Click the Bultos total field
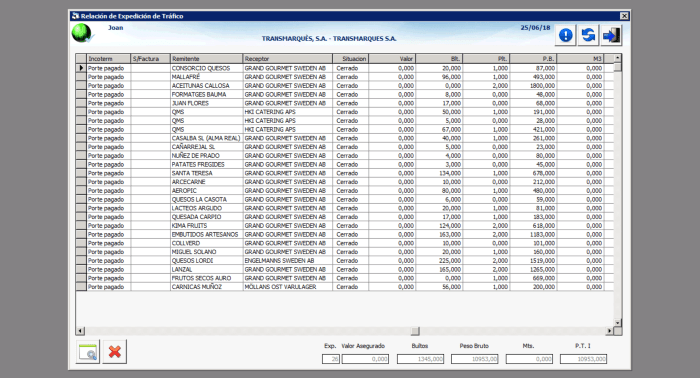 (420, 359)
